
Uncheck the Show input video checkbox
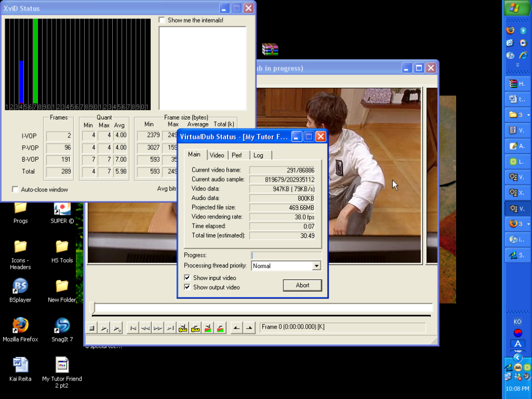pyautogui.click(x=187, y=278)
